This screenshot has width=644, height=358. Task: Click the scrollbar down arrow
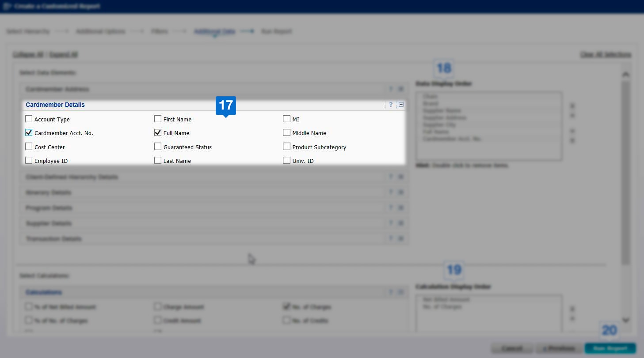[x=625, y=320]
